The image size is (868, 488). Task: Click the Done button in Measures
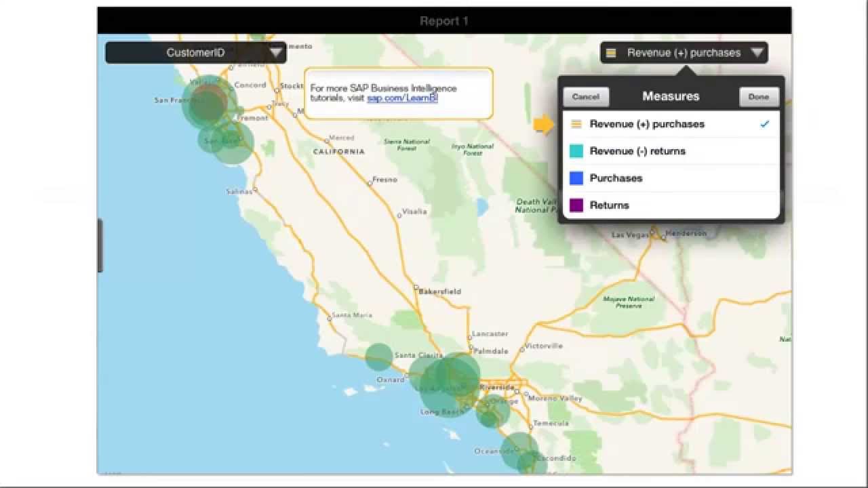(x=758, y=96)
